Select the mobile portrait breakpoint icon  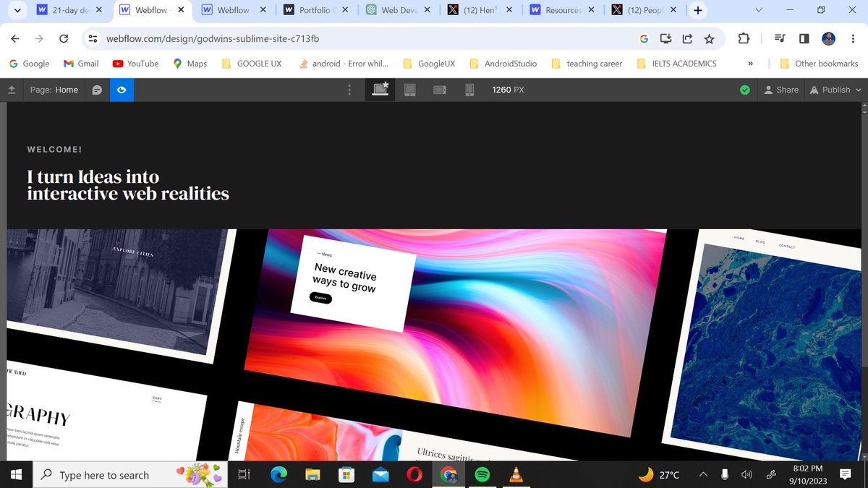[469, 90]
